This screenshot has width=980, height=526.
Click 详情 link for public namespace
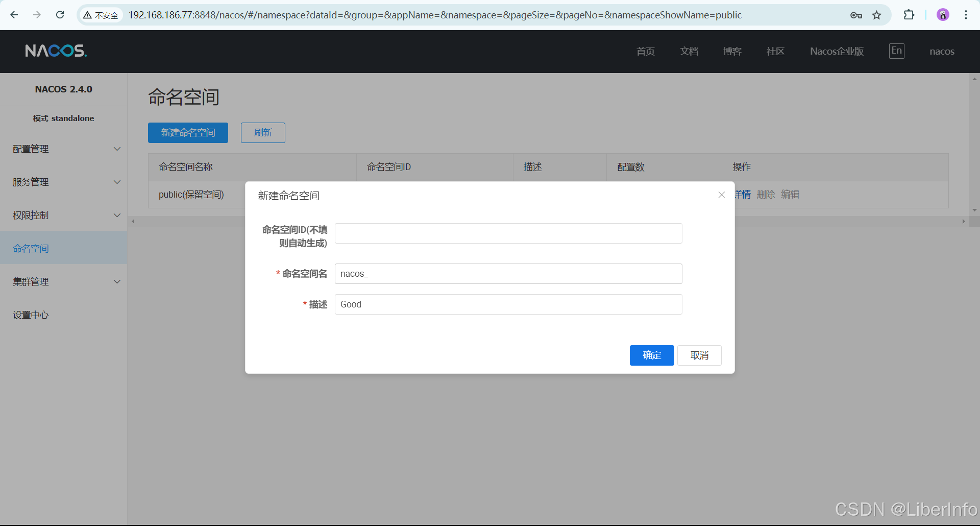point(743,195)
